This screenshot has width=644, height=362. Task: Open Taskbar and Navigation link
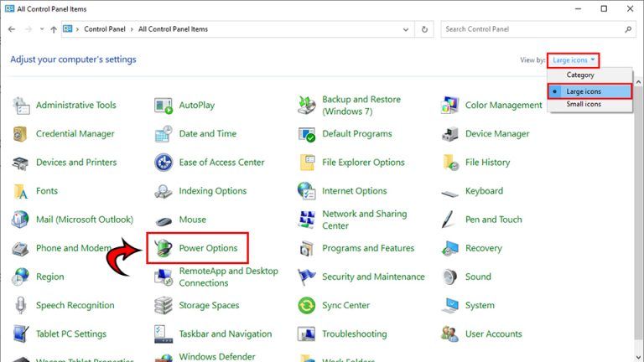[226, 334]
